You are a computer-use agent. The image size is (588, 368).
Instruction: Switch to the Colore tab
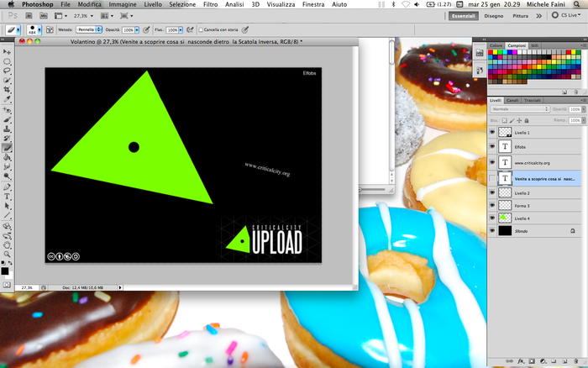point(496,45)
